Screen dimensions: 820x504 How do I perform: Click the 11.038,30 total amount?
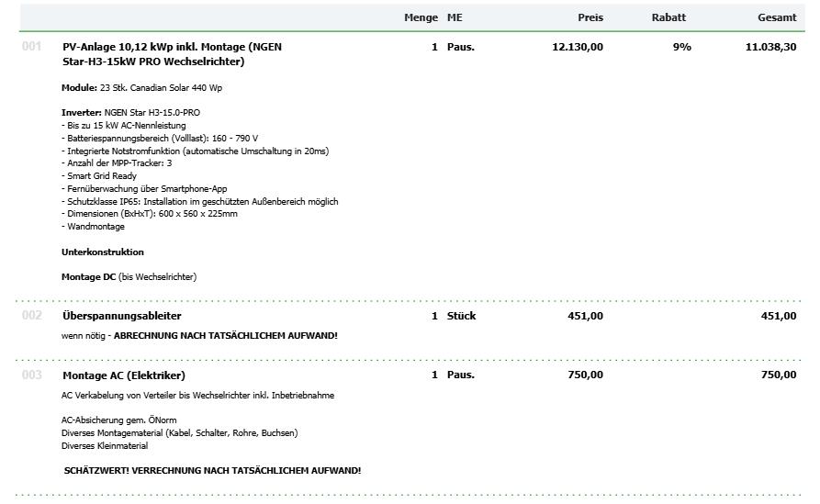coord(770,47)
